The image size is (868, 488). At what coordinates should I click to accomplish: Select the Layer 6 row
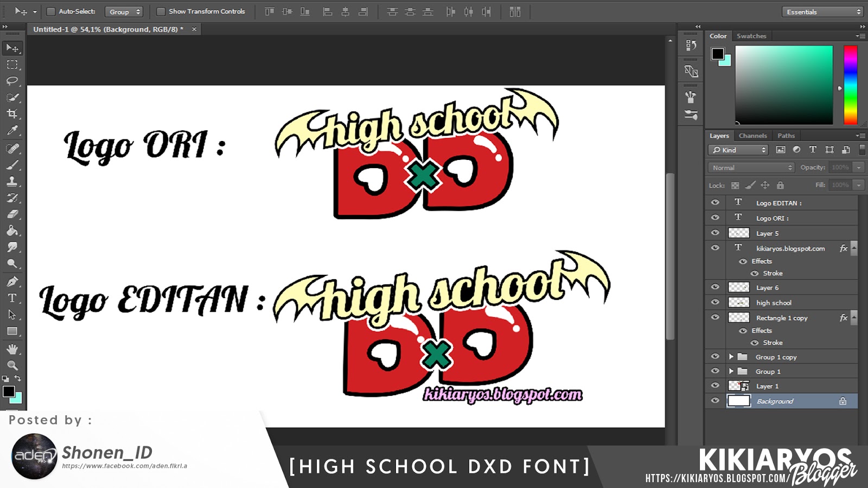[x=781, y=287]
